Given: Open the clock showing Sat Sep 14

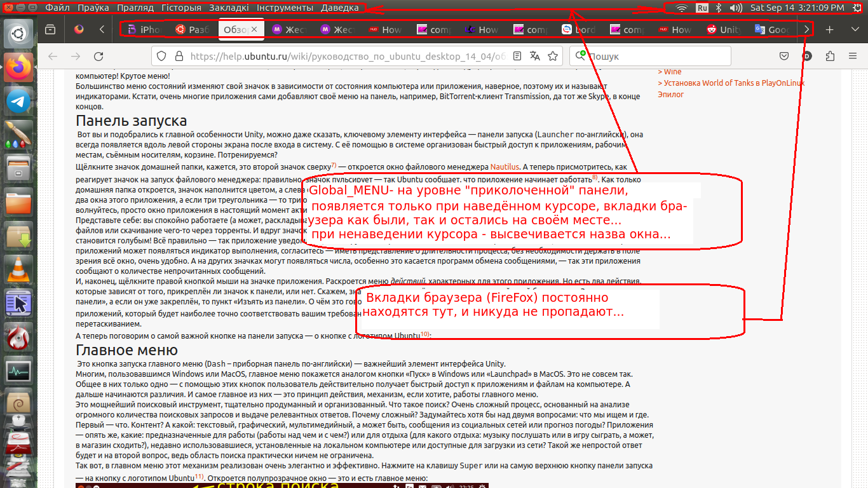Looking at the screenshot, I should coord(797,8).
